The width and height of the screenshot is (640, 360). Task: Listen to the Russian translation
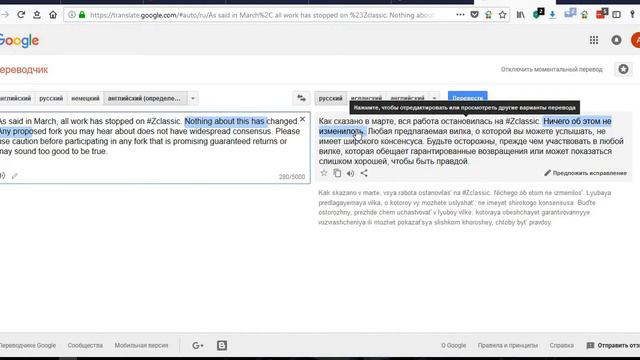(350, 173)
